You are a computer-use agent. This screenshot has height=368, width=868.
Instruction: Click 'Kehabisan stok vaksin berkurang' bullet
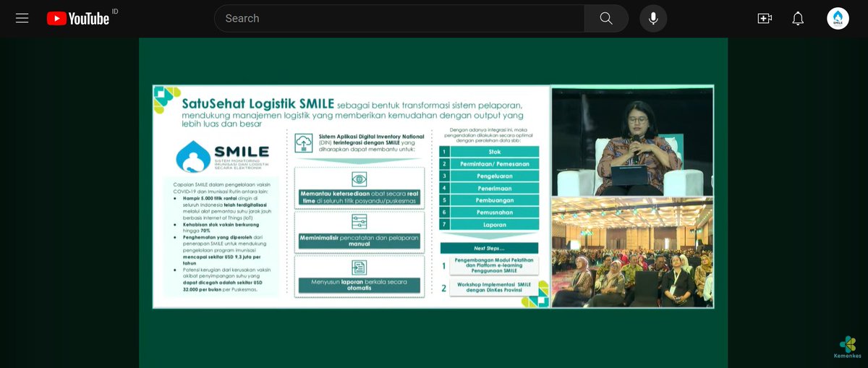216,228
